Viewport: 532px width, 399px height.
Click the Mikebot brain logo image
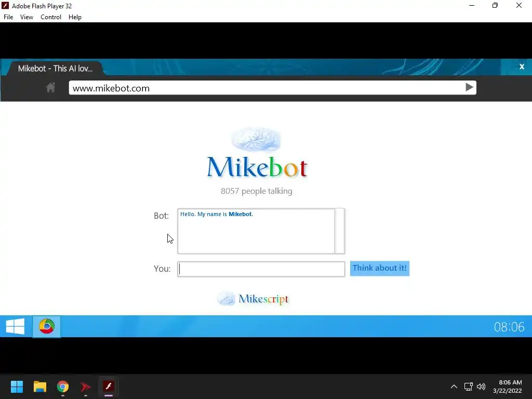coord(256,139)
